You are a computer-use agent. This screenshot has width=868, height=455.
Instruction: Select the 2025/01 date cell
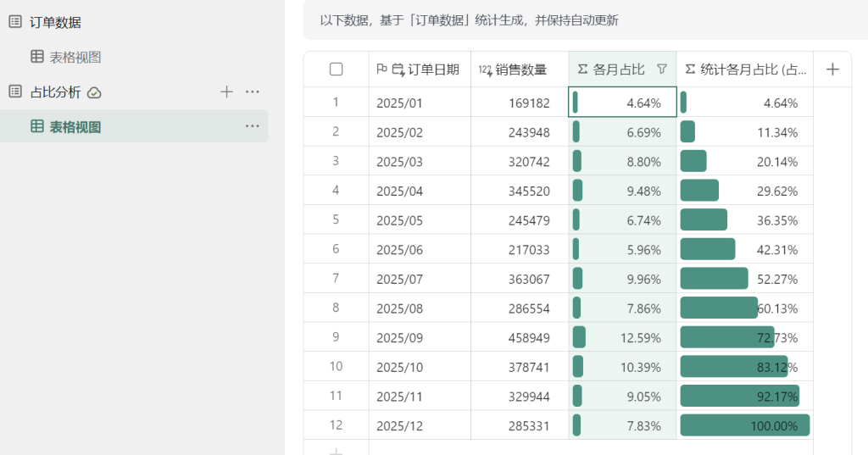coord(420,103)
